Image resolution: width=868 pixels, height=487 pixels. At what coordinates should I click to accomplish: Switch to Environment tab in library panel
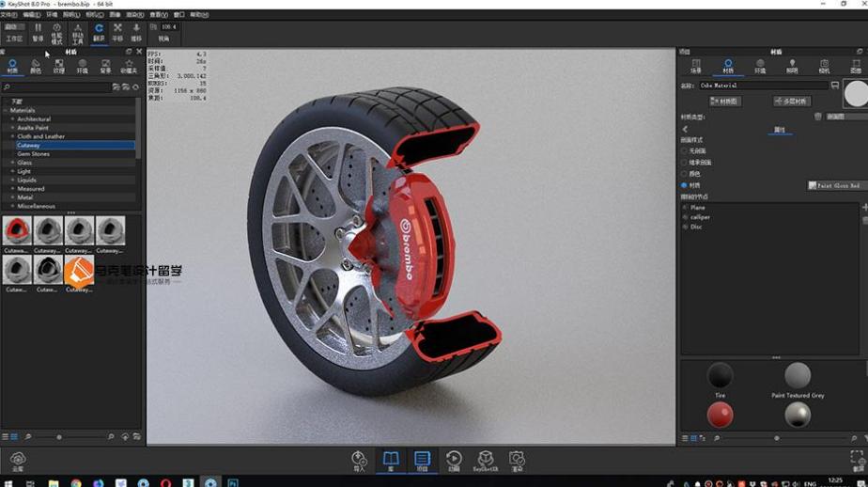pyautogui.click(x=83, y=66)
